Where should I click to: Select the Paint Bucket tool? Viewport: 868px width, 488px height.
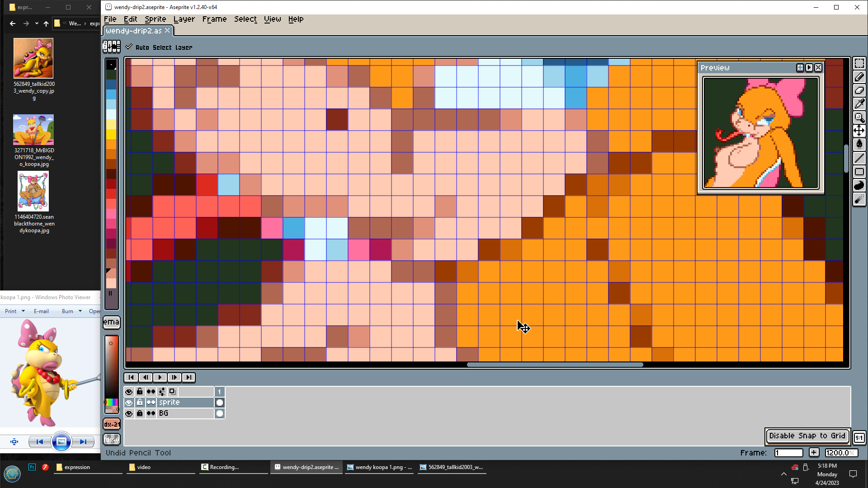859,145
